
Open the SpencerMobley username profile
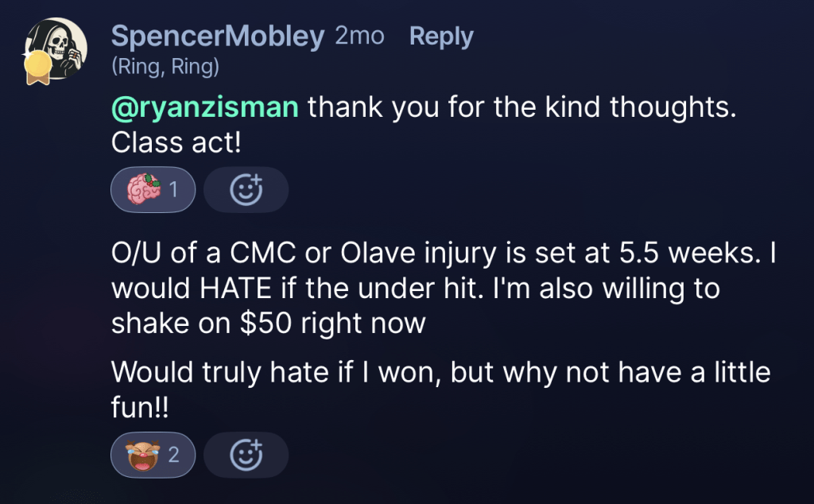(218, 37)
